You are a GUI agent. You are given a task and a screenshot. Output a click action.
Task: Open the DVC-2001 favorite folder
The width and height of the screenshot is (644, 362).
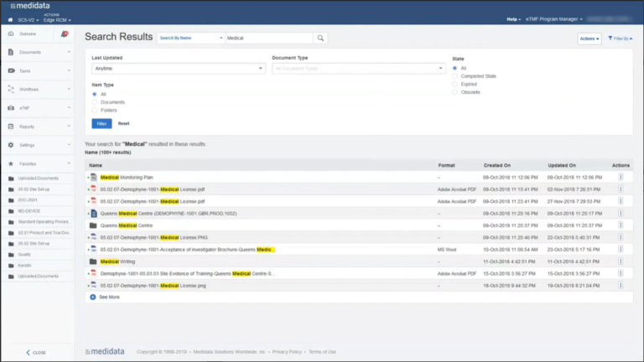pyautogui.click(x=28, y=200)
